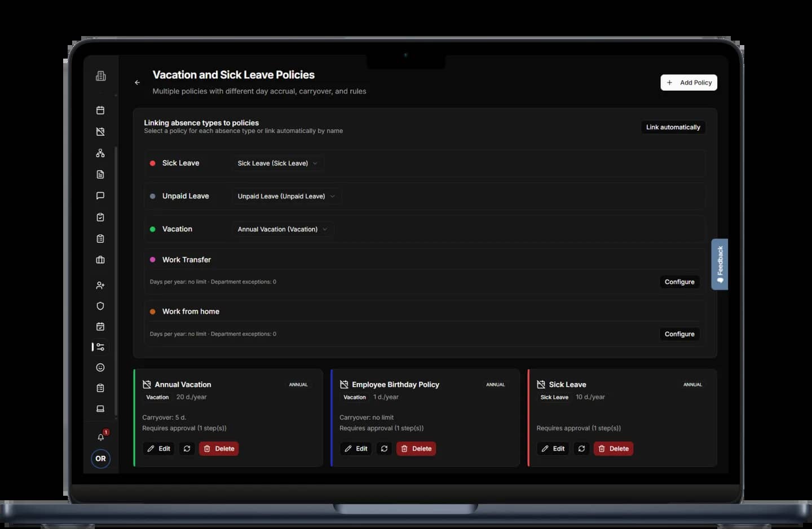Screen dimensions: 812x529
Task: Configure the Work Transfer absence type
Action: (679, 282)
